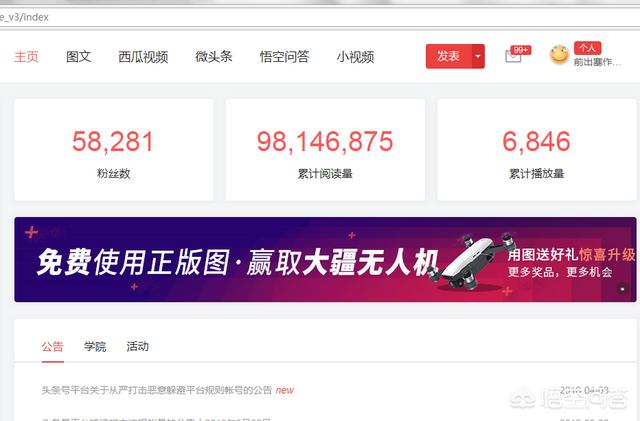The height and width of the screenshot is (421, 640).
Task: Click the 累计播放量 6,846 card
Action: (537, 149)
